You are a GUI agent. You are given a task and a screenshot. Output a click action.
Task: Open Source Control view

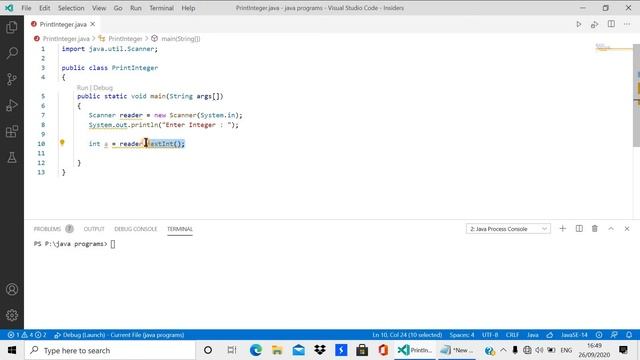12,79
